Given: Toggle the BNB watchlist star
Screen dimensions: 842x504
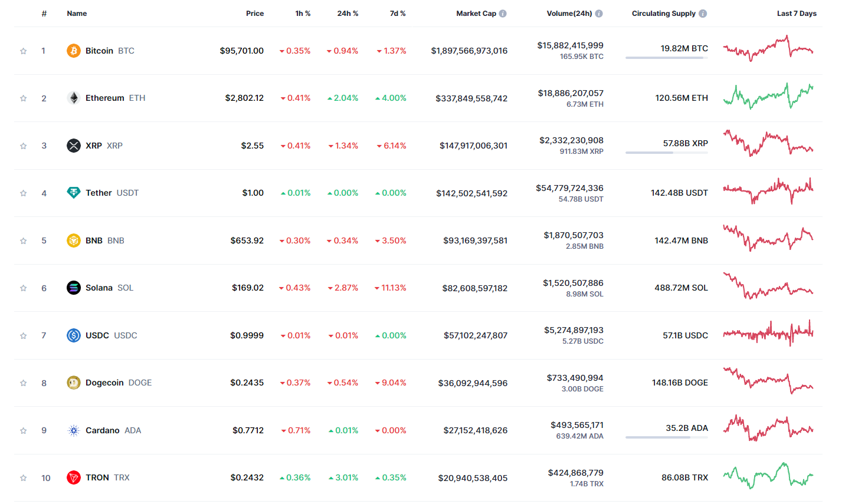Looking at the screenshot, I should [x=24, y=241].
